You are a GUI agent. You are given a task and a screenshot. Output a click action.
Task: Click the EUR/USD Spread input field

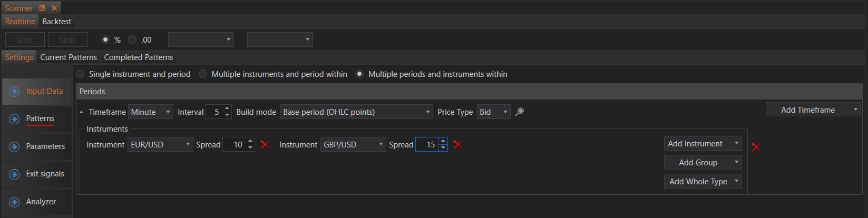234,145
